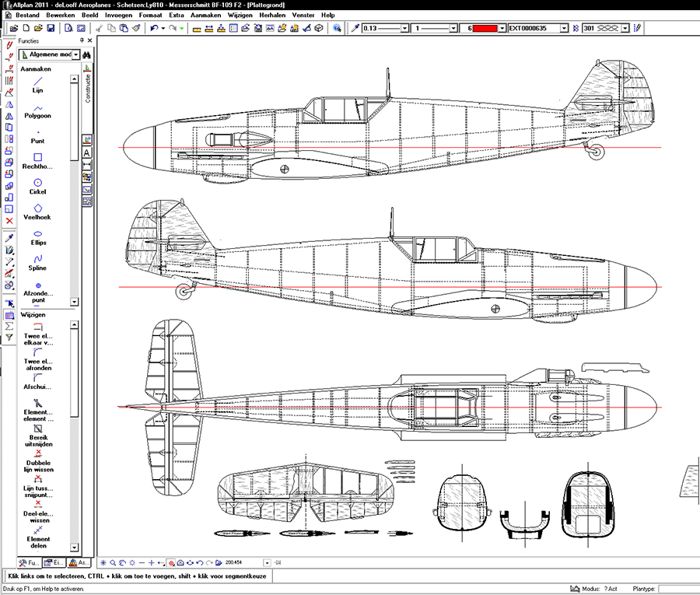700x595 pixels.
Task: Open the scale 200.454 dropdown in viewport toolbar
Action: pos(267,563)
